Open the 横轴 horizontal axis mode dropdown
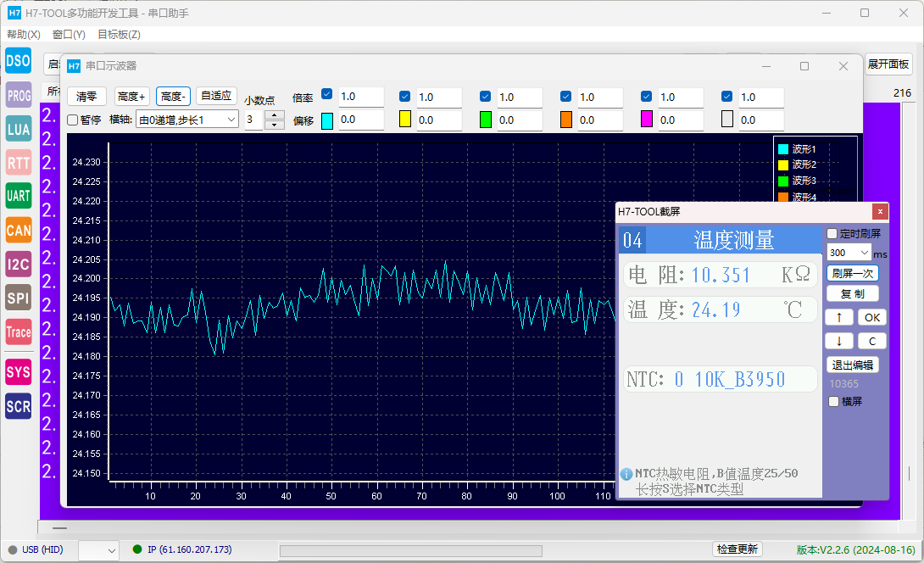 [186, 120]
